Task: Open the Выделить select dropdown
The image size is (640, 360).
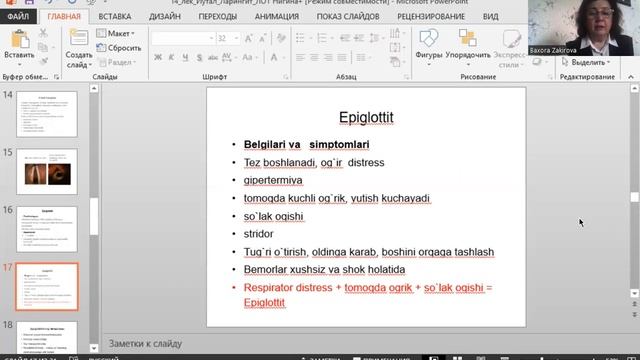Action: (586, 62)
